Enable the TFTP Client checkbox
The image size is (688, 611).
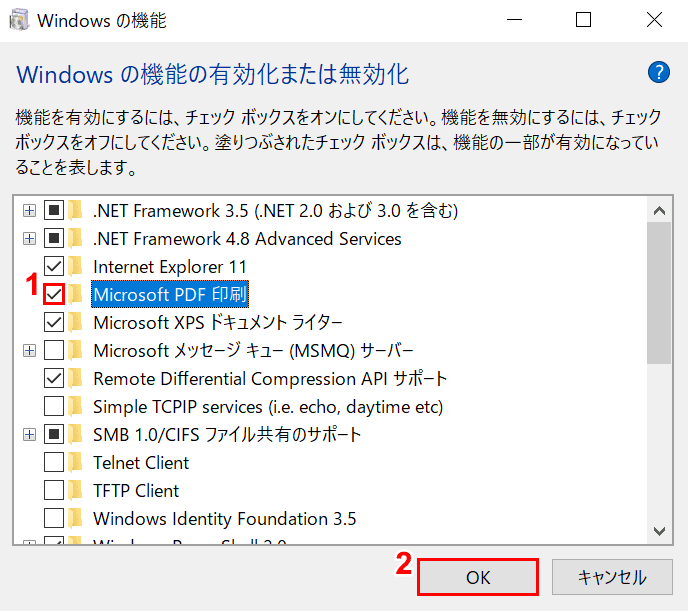[x=54, y=490]
